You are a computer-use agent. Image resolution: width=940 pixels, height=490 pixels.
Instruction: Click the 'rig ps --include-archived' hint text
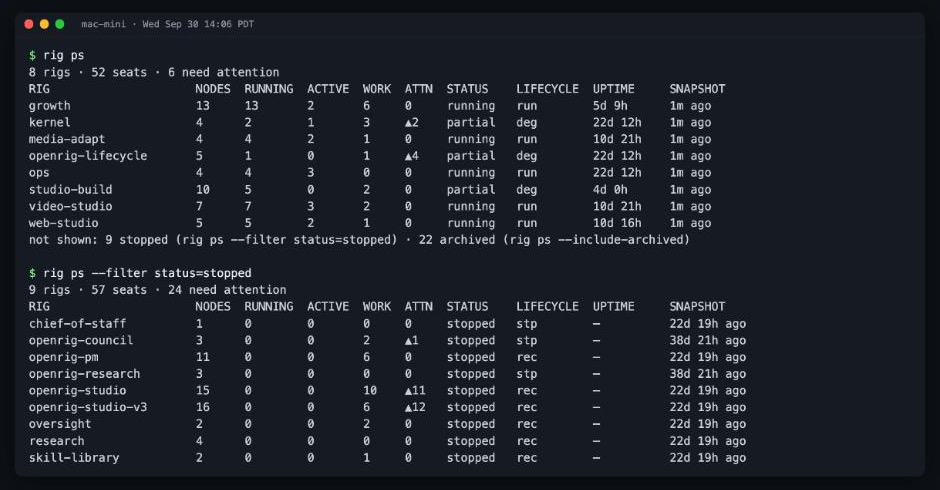pyautogui.click(x=596, y=240)
